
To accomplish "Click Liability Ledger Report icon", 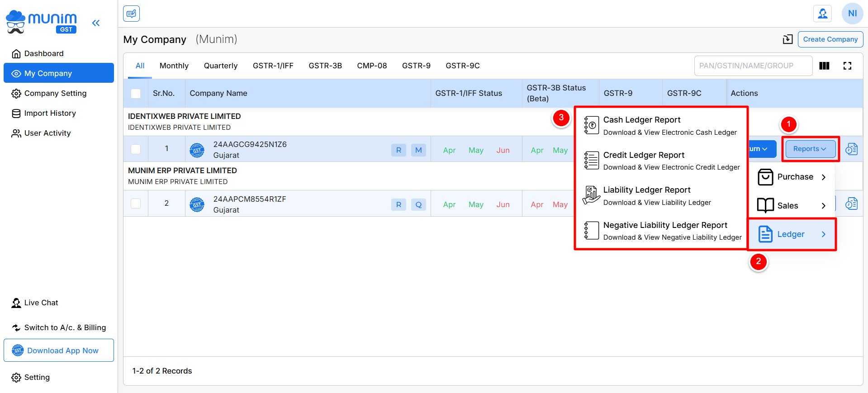I will (x=591, y=195).
